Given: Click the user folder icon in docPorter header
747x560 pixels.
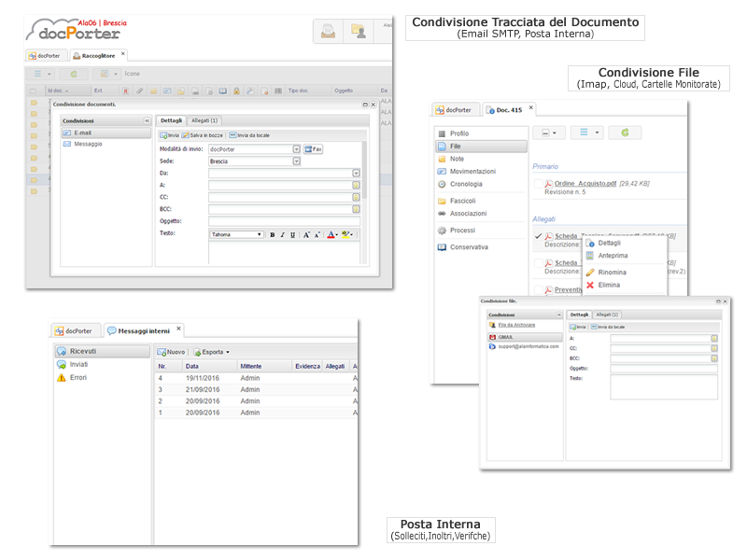Looking at the screenshot, I should (358, 32).
